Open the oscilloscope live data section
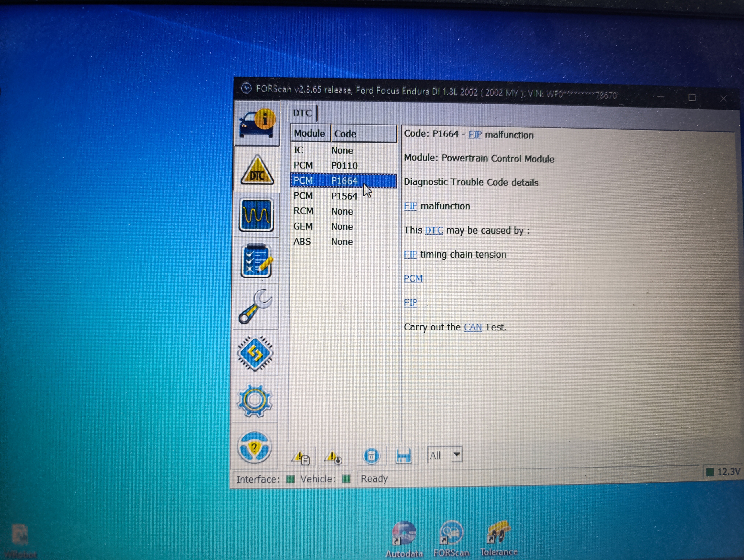Viewport: 744px width, 560px height. (x=256, y=215)
